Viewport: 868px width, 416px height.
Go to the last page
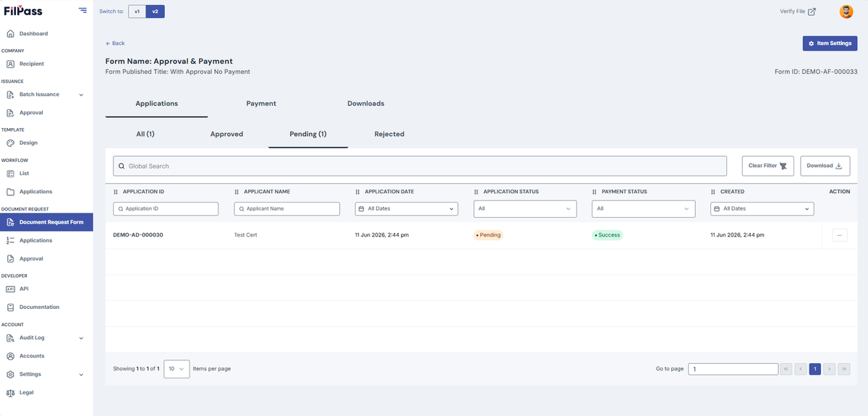(x=844, y=369)
